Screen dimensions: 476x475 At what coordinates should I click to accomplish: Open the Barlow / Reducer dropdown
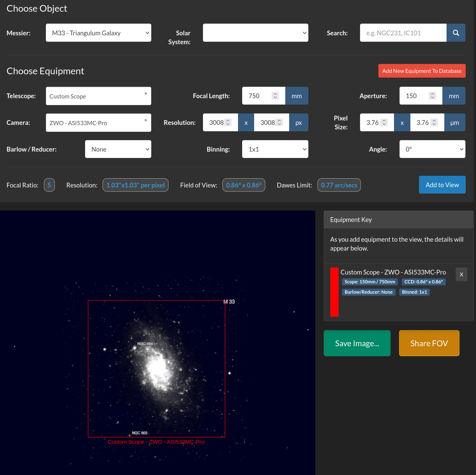click(x=118, y=149)
